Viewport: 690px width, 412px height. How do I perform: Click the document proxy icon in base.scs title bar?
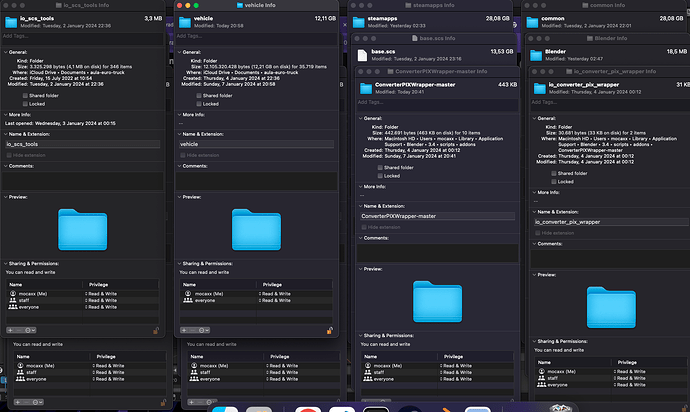click(x=415, y=38)
